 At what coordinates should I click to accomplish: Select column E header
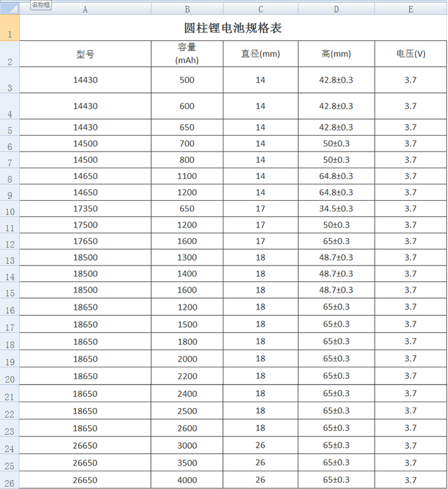411,9
